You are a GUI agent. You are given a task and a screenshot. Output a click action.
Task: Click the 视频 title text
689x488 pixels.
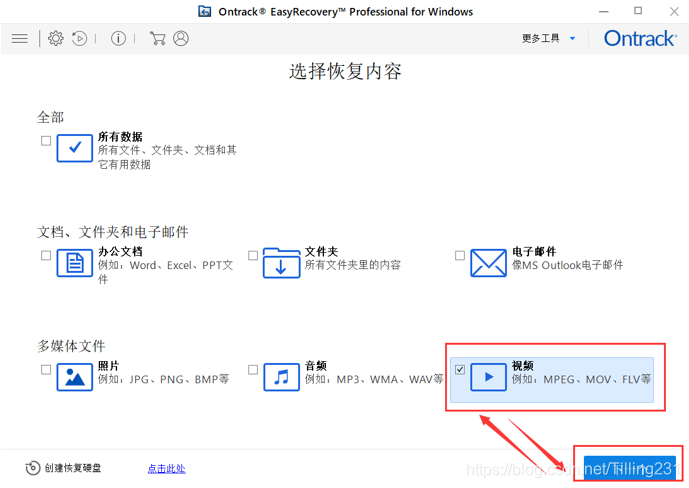[522, 365]
